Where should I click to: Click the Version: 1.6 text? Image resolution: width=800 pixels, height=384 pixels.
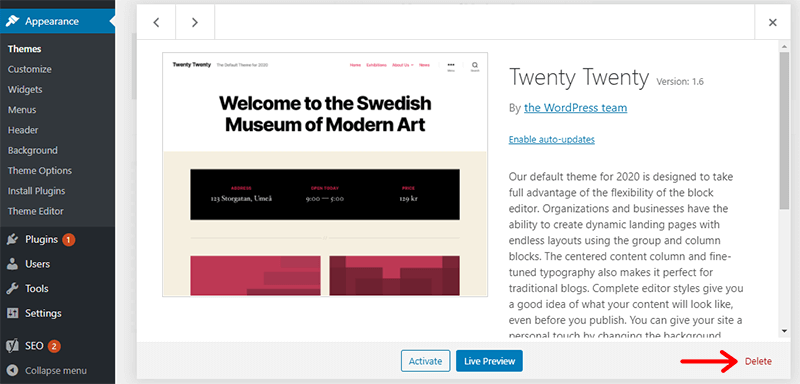coord(680,82)
